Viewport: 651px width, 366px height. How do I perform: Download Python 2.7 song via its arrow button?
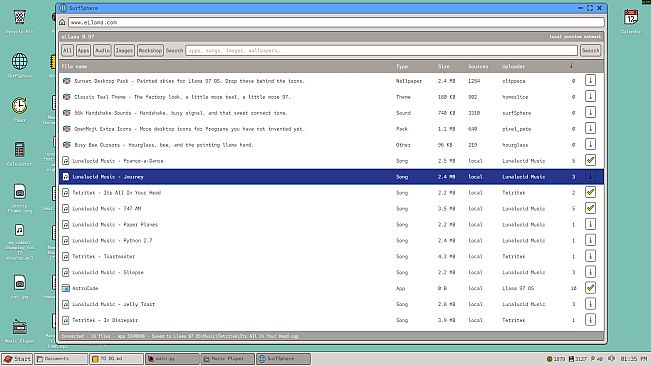click(590, 240)
